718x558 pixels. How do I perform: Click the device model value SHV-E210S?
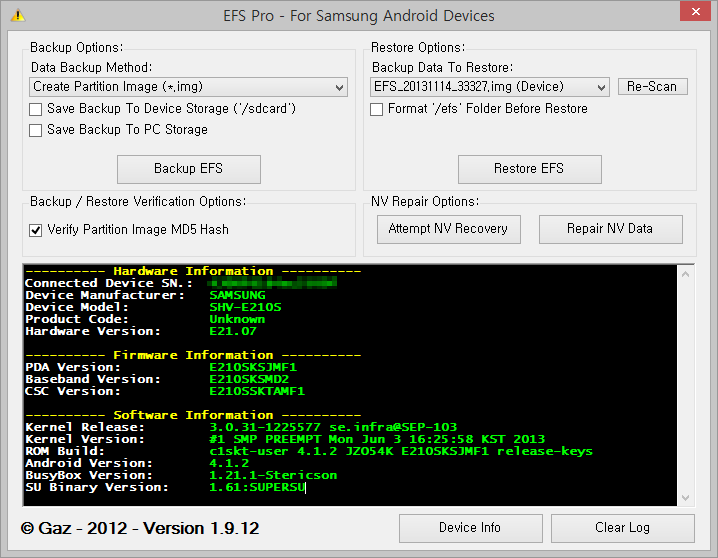(245, 307)
